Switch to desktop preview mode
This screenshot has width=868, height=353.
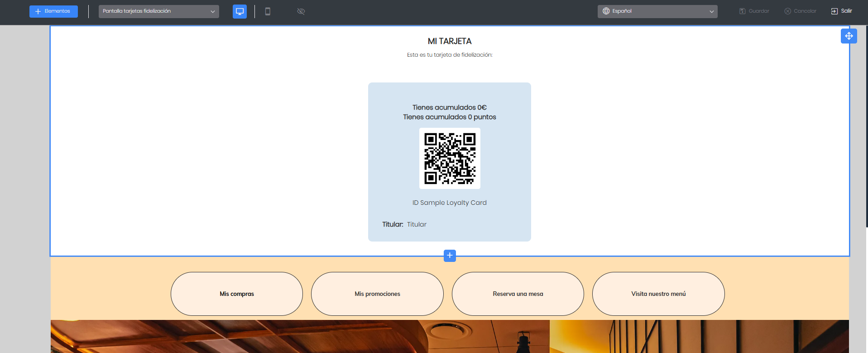coord(240,11)
